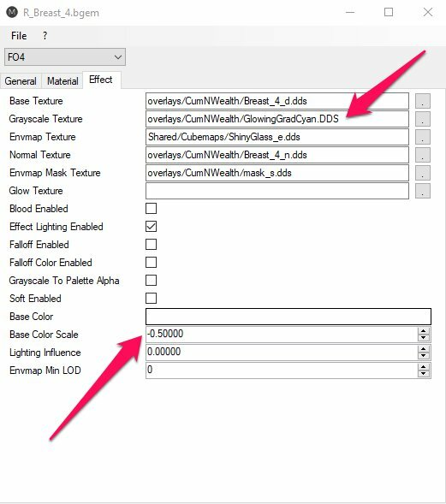Click the Lighting Influence value field
Screen dimensions: 446x504
click(282, 353)
